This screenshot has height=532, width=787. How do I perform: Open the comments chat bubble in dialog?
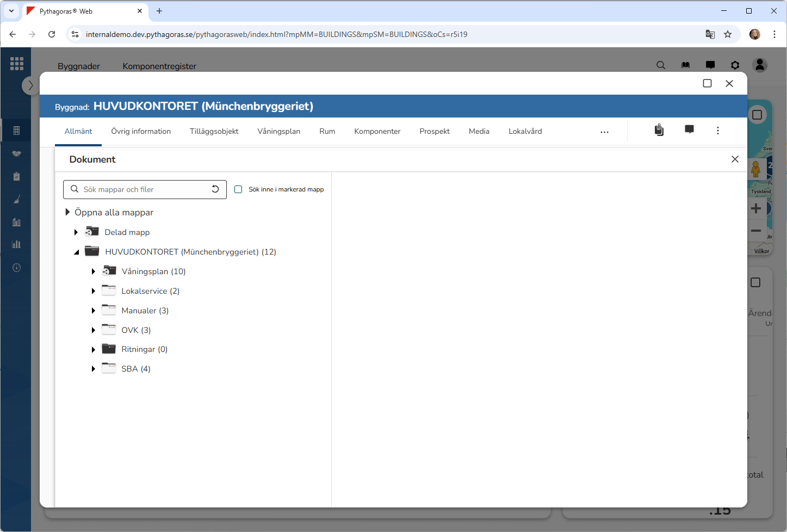tap(689, 129)
